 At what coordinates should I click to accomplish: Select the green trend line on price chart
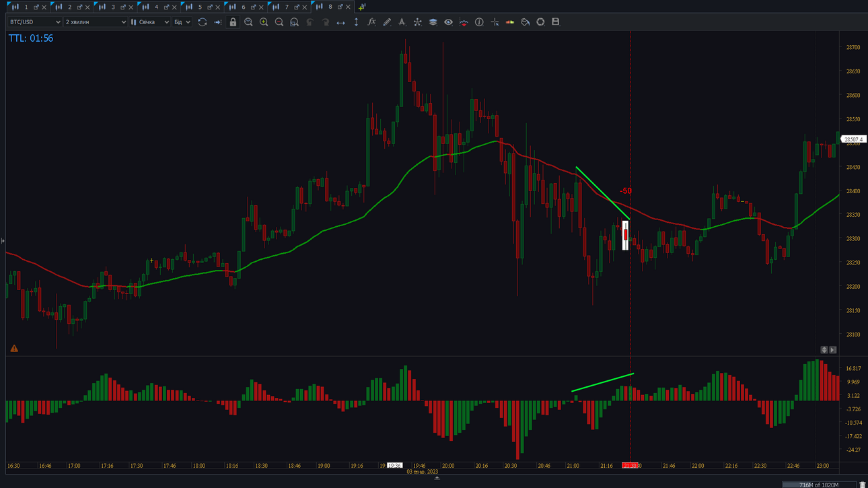pos(602,193)
